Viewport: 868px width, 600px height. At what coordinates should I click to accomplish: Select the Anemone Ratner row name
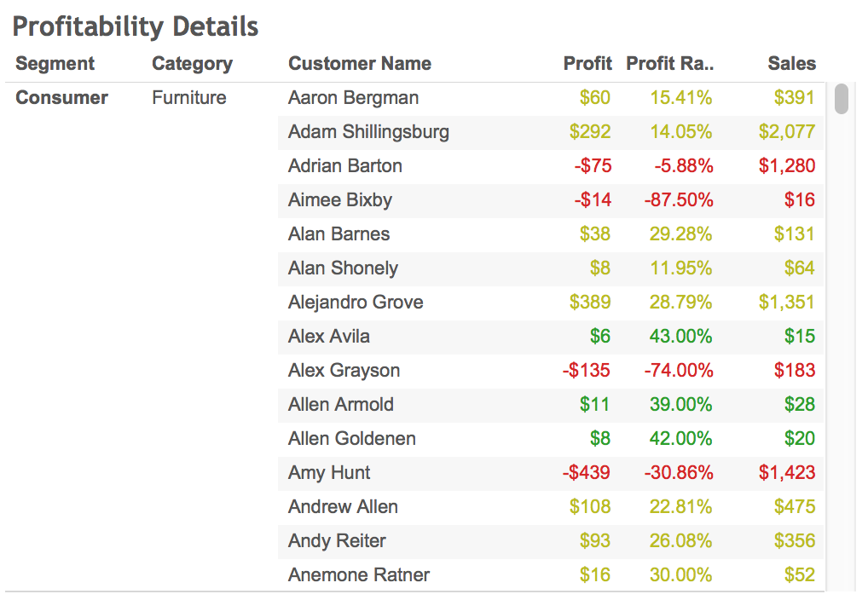coord(359,575)
